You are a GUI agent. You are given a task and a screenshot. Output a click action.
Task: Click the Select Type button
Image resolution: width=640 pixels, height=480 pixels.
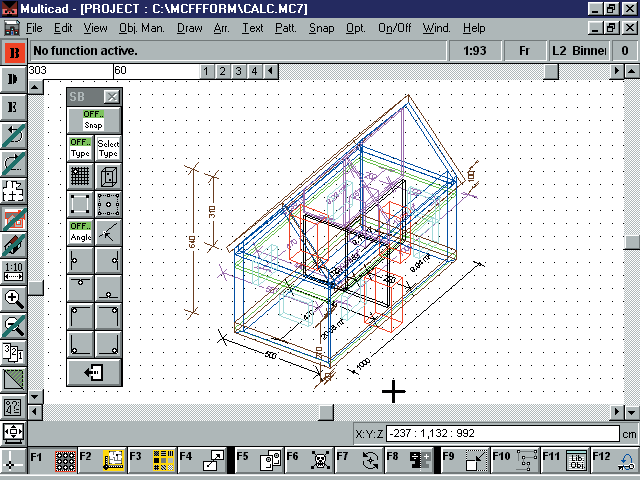click(108, 149)
